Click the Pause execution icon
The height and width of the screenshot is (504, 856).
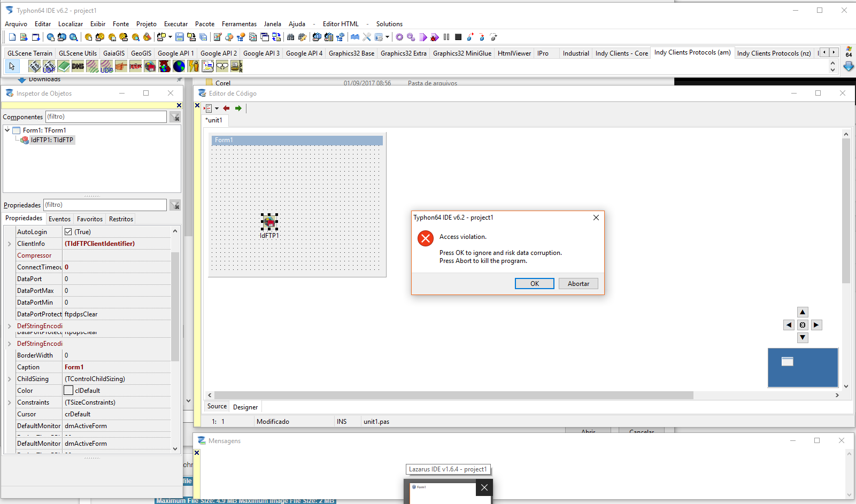click(x=446, y=37)
